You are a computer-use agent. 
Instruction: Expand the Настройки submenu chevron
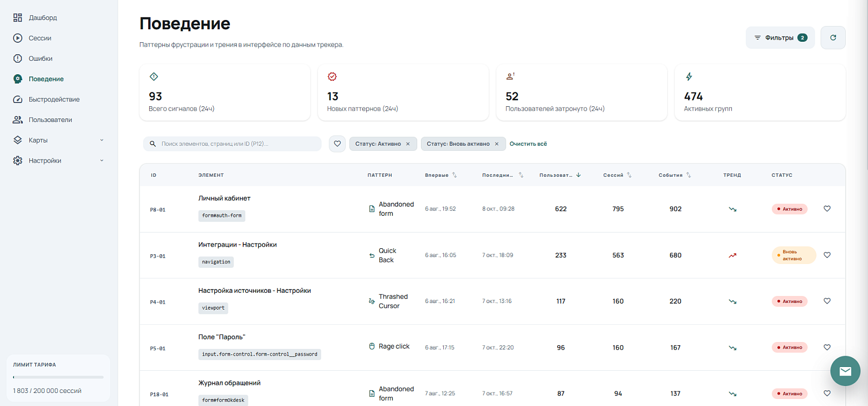tap(101, 160)
